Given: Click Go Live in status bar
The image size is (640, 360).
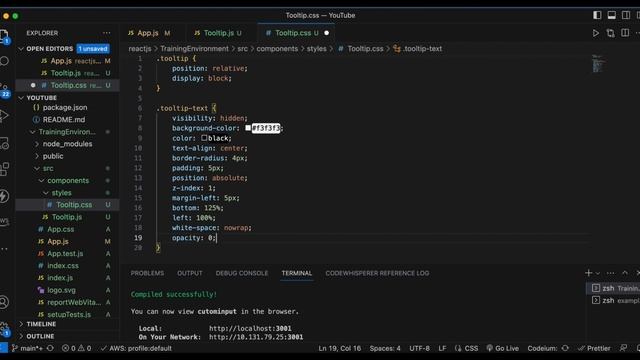Looking at the screenshot, I should point(502,348).
